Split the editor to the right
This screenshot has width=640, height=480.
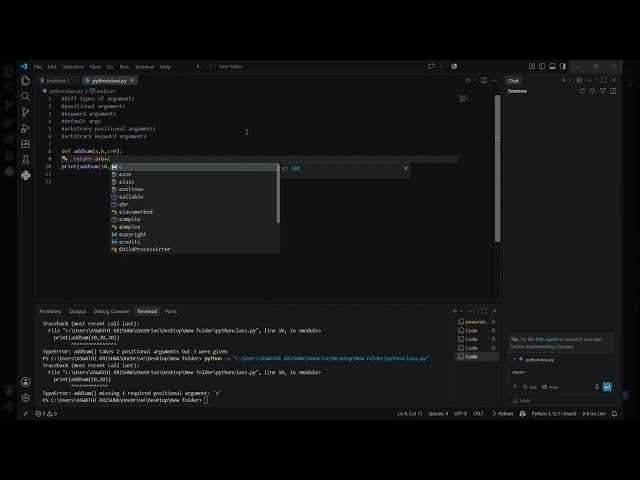484,80
